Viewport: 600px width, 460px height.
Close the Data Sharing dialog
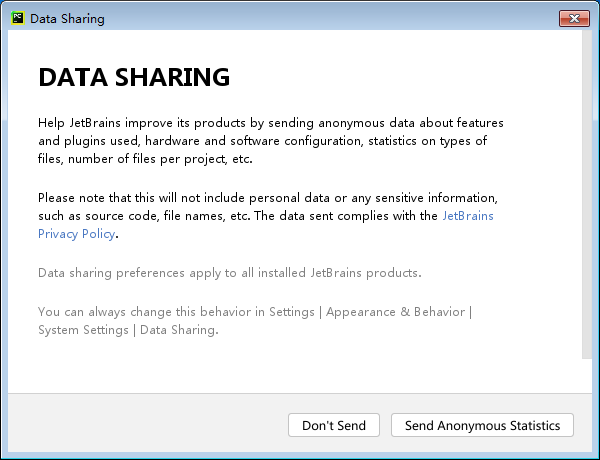tap(574, 18)
